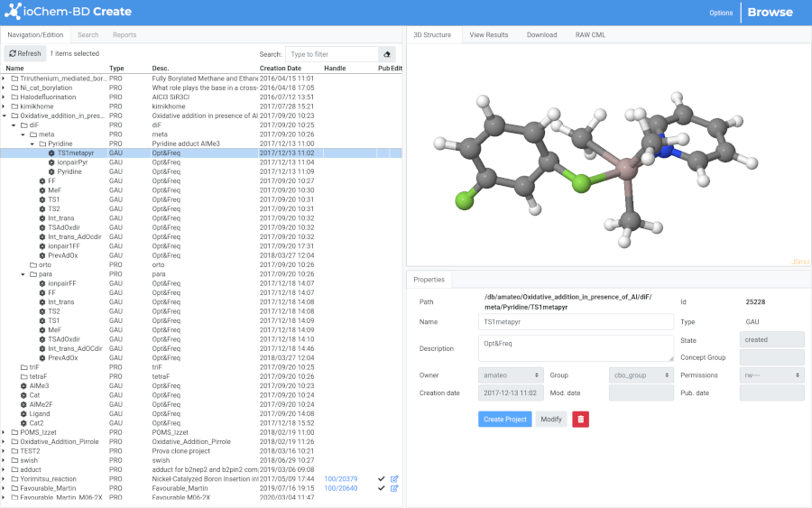Open the Group dropdown showing cbo_group
Image resolution: width=812 pixels, height=508 pixels.
[x=641, y=375]
